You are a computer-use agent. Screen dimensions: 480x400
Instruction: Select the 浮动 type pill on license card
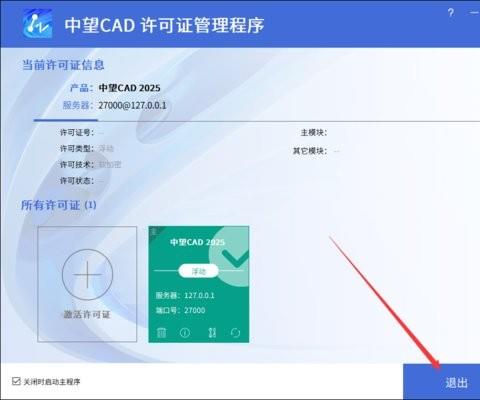[199, 271]
